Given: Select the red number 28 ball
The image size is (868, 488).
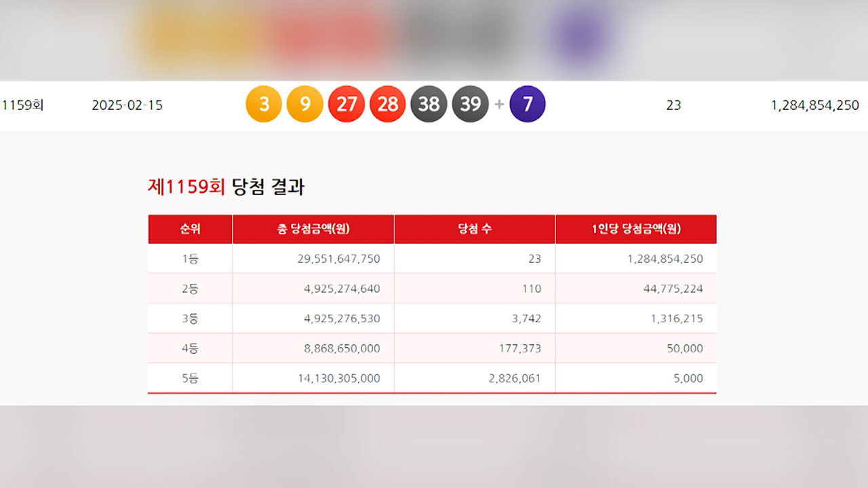Looking at the screenshot, I should pos(387,104).
